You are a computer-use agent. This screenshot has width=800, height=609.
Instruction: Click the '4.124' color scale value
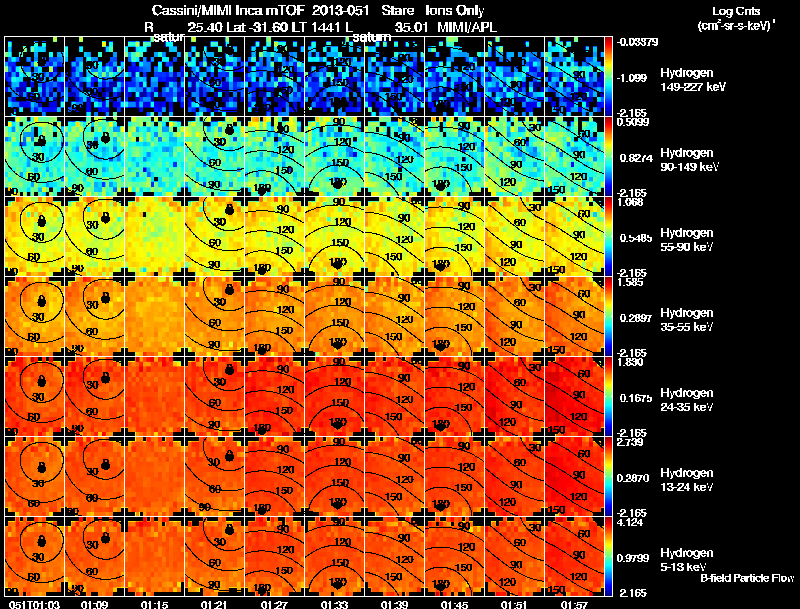[630, 522]
